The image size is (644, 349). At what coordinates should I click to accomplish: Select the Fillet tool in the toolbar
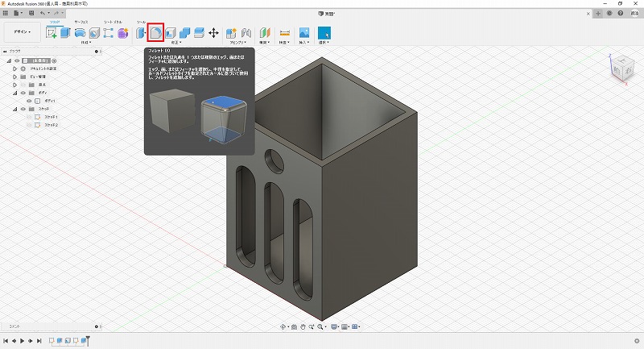click(156, 33)
